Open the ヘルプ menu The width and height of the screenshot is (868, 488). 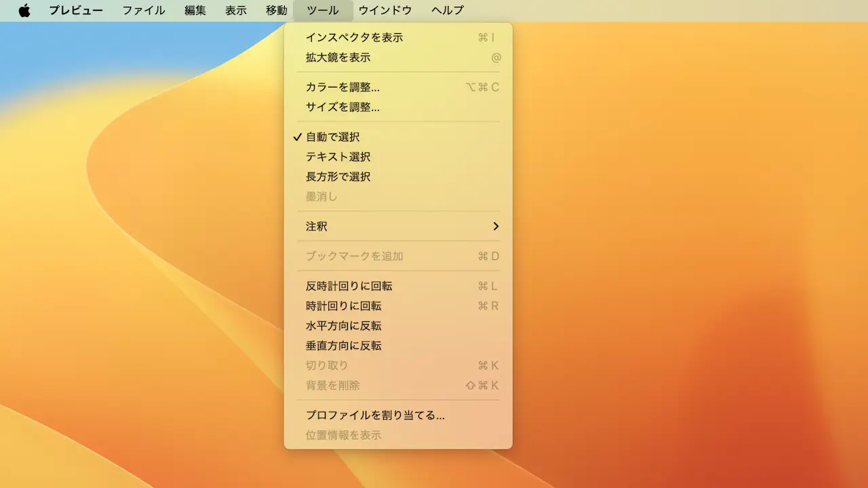tap(448, 10)
